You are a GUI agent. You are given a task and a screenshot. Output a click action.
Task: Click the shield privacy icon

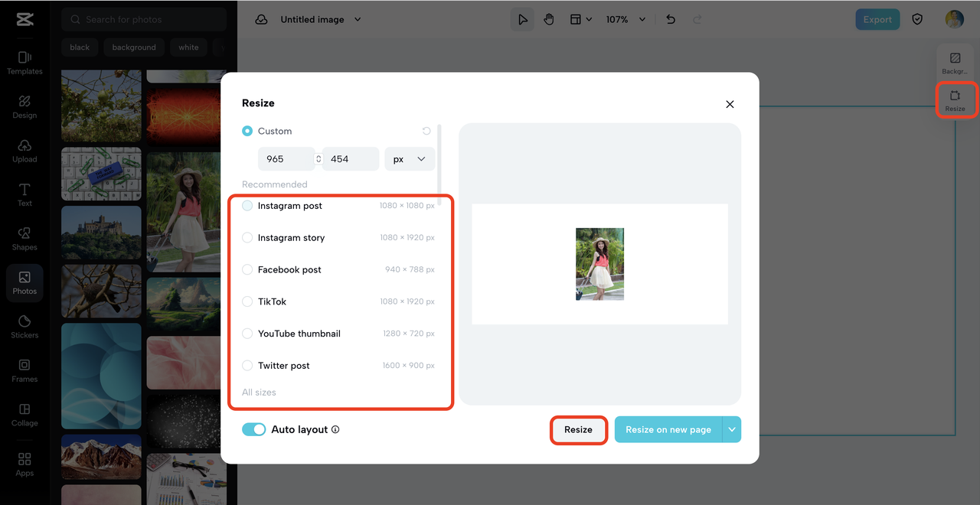[917, 19]
